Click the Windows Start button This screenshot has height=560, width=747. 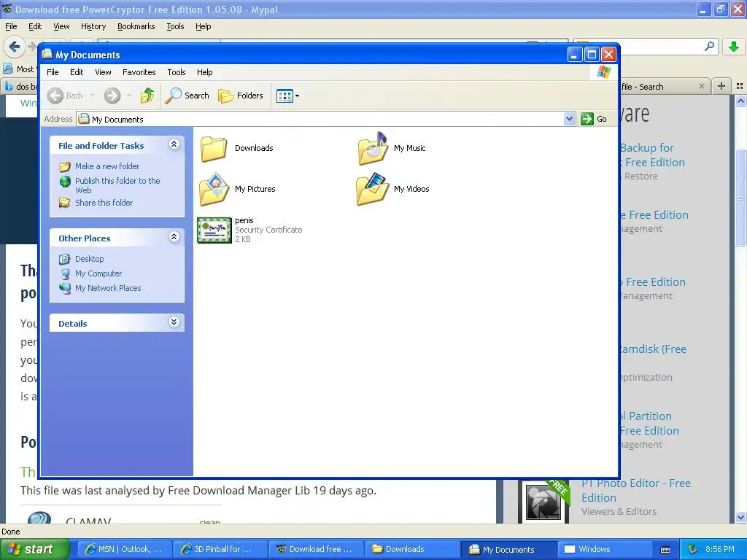[34, 550]
